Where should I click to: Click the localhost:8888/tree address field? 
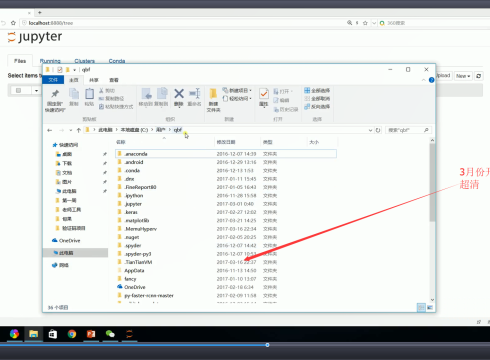[x=183, y=23]
